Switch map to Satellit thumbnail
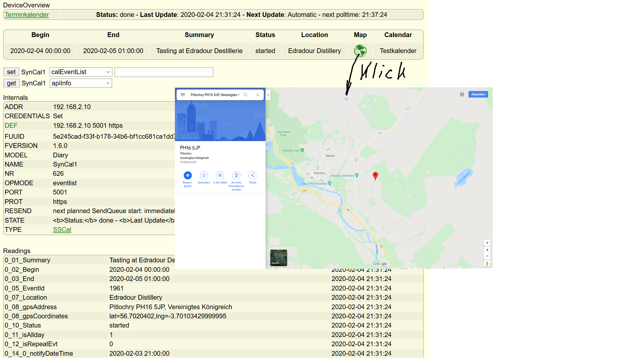 coord(279,258)
